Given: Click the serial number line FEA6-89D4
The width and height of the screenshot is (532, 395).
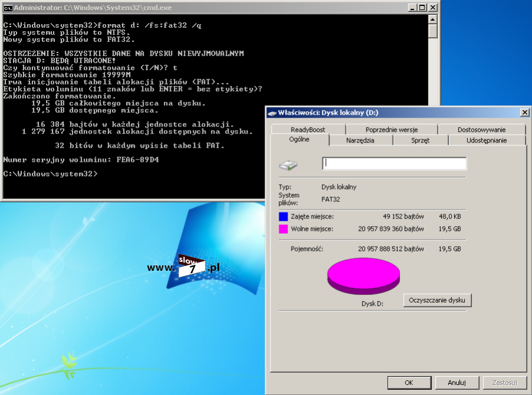Looking at the screenshot, I should (81, 160).
